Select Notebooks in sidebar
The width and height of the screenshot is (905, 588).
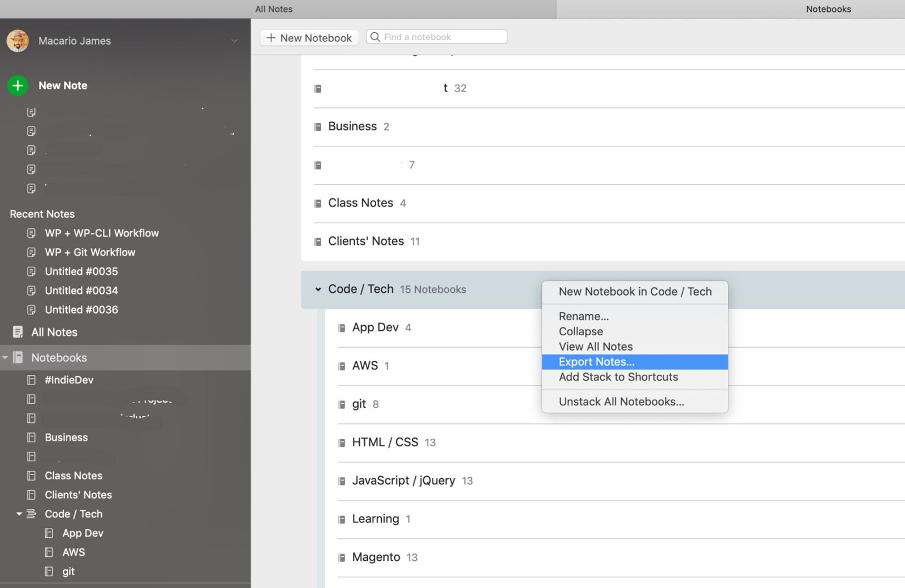59,358
